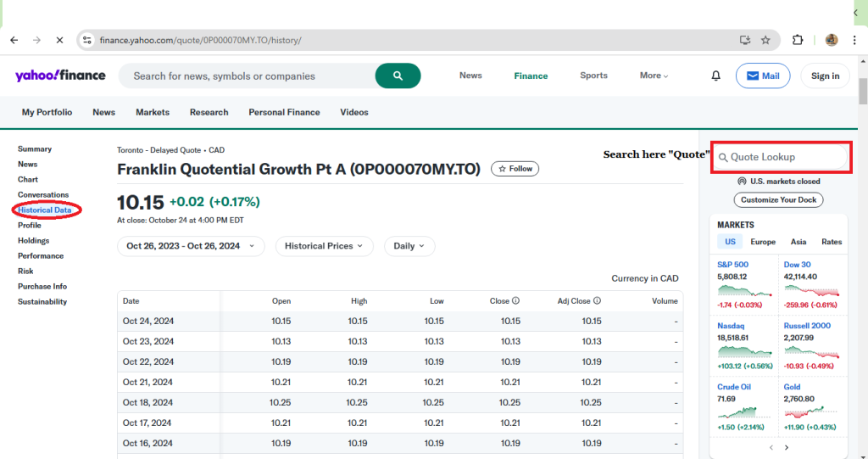Image resolution: width=868 pixels, height=459 pixels.
Task: Open My Portfolio tab
Action: coord(47,112)
